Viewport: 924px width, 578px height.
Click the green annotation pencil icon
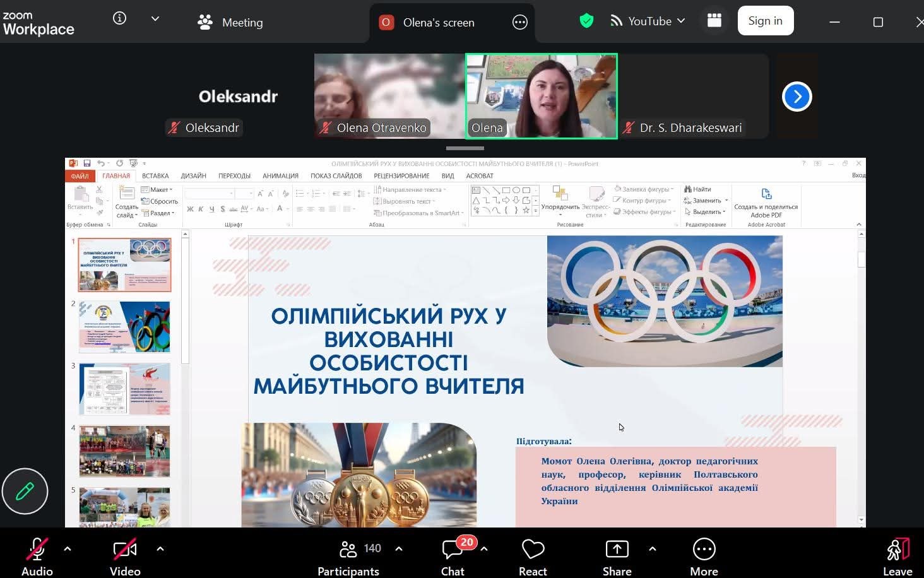tap(25, 491)
